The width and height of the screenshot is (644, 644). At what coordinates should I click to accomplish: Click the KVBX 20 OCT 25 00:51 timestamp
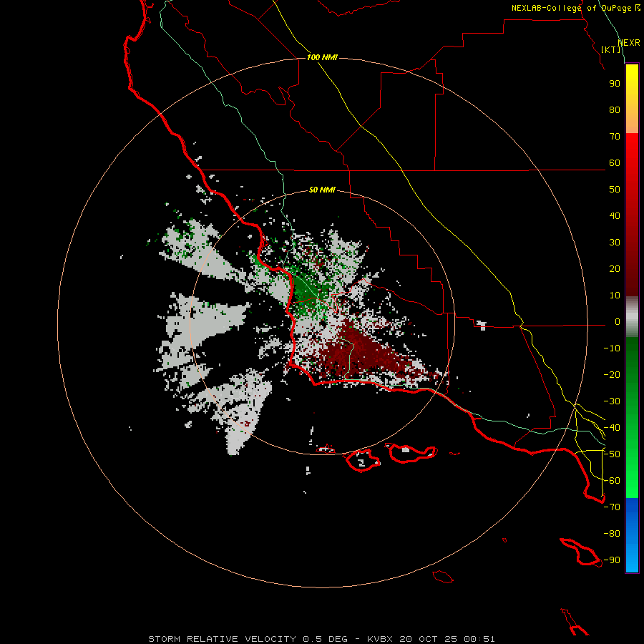[431, 639]
